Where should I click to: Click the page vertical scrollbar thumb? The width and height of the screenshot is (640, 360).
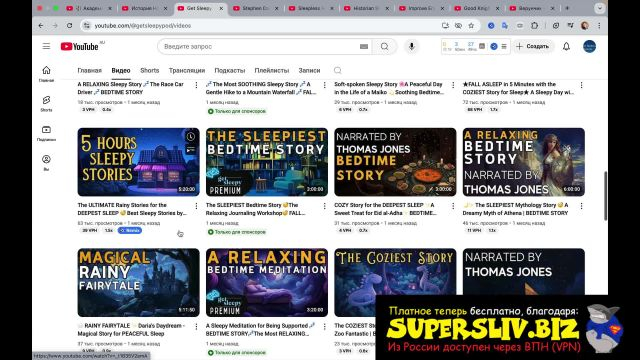click(605, 196)
